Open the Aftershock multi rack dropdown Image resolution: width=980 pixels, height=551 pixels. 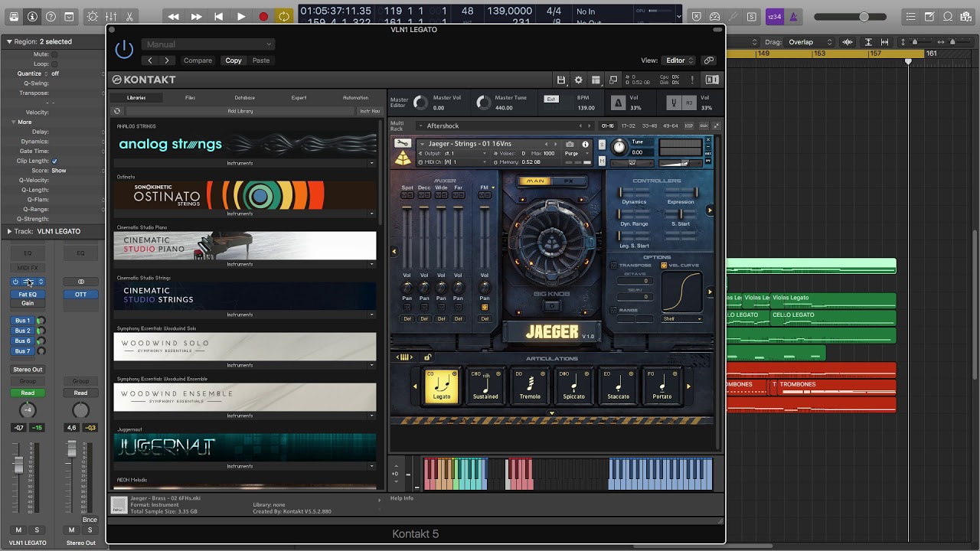[x=505, y=126]
